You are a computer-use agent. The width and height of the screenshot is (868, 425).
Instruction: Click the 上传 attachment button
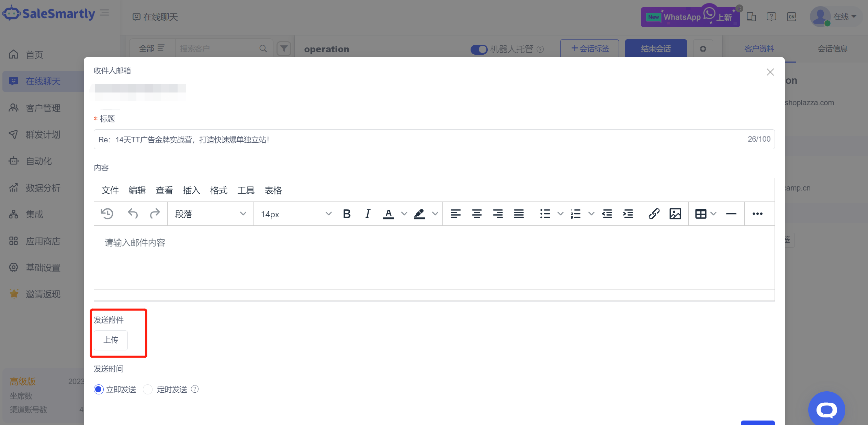coord(111,340)
